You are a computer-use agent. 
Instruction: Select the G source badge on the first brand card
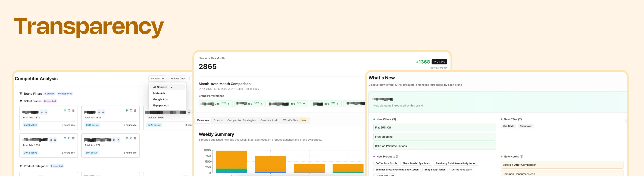[46, 112]
